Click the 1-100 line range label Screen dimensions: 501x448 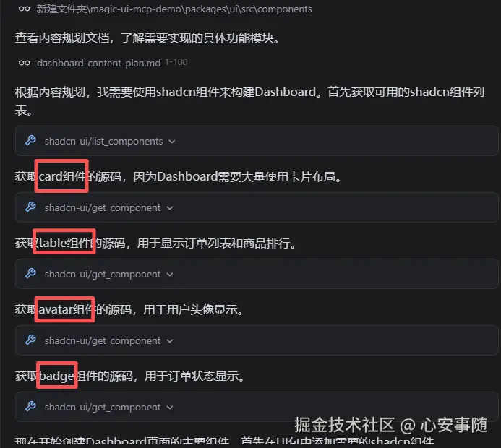(176, 62)
